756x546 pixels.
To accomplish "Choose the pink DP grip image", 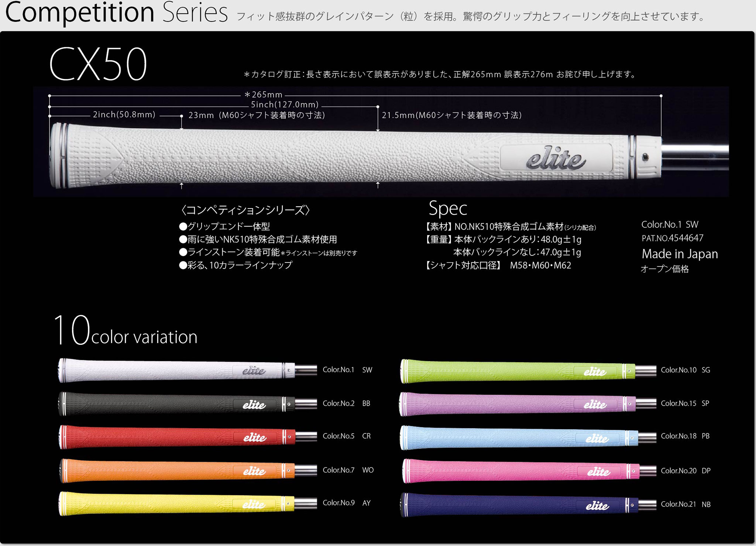I will point(528,471).
